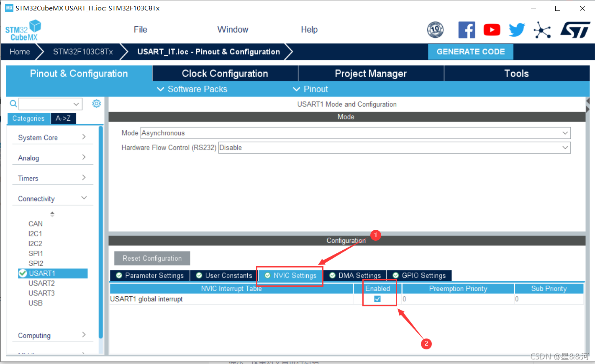595x364 pixels.
Task: Click the STM32F103C8Tx breadcrumb
Action: 83,52
